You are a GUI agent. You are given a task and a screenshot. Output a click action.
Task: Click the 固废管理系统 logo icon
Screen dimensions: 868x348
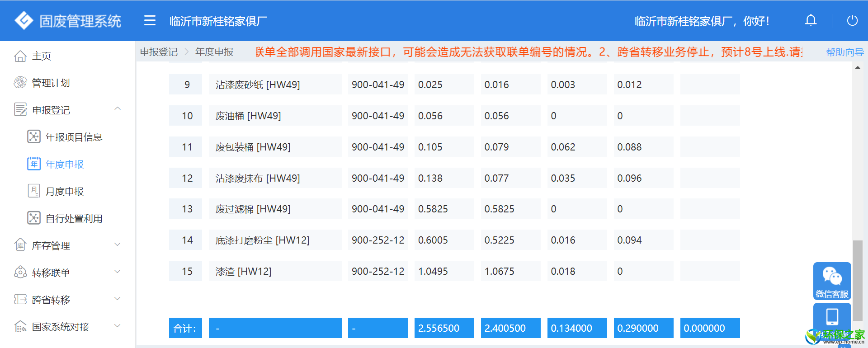coord(24,21)
